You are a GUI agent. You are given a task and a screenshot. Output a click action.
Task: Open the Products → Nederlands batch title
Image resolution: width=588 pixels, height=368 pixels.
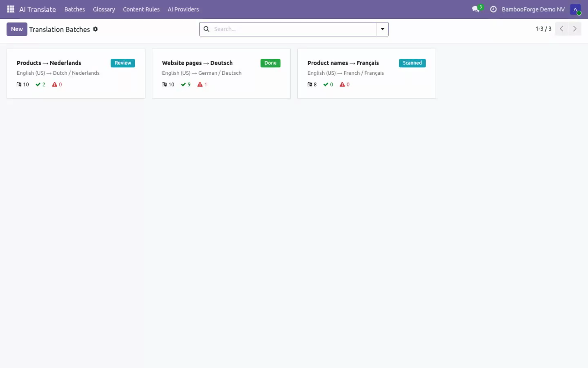(x=49, y=63)
